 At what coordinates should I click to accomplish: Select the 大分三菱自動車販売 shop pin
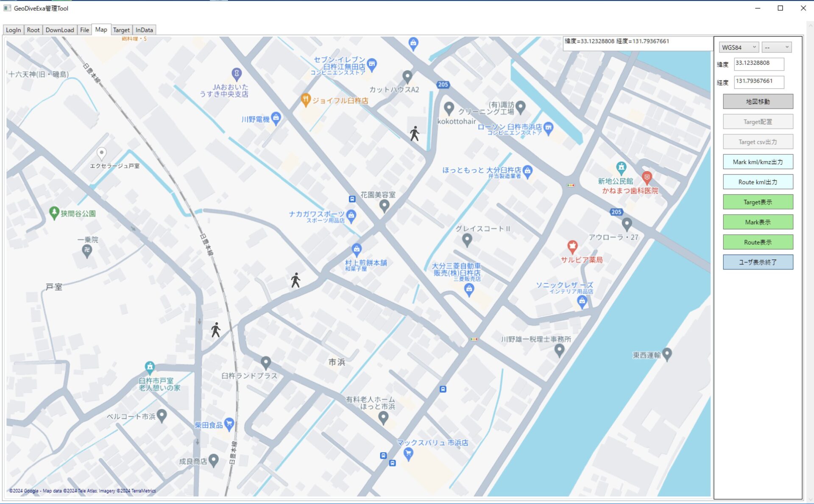(x=469, y=290)
